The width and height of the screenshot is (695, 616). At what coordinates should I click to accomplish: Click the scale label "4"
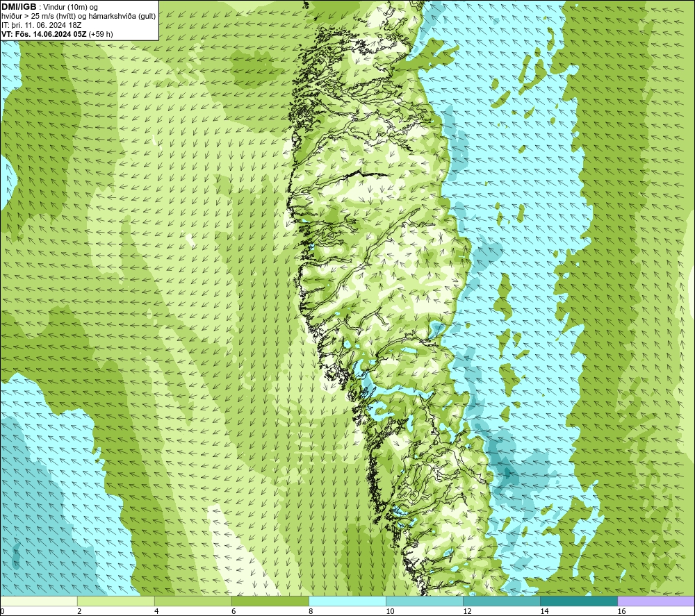click(156, 611)
